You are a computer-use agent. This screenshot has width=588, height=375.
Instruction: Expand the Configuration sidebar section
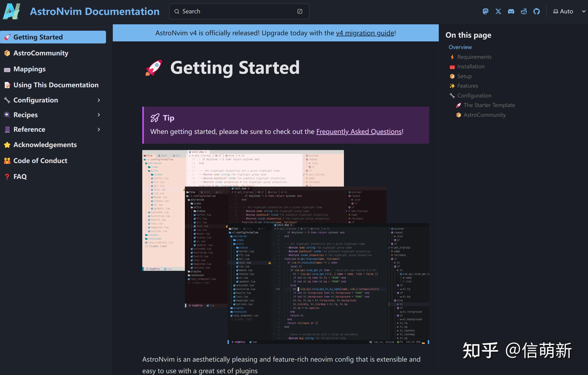(x=99, y=100)
